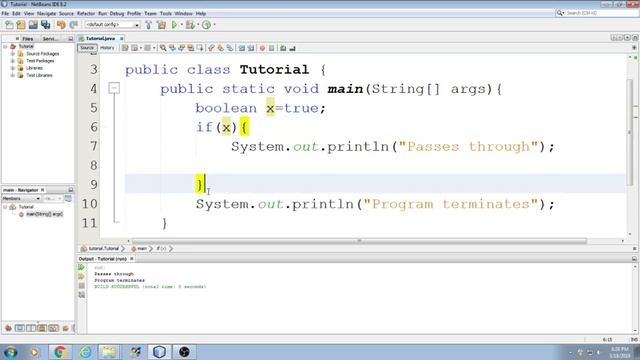Open the Navigate menu
This screenshot has width=640, height=360.
(x=46, y=13)
